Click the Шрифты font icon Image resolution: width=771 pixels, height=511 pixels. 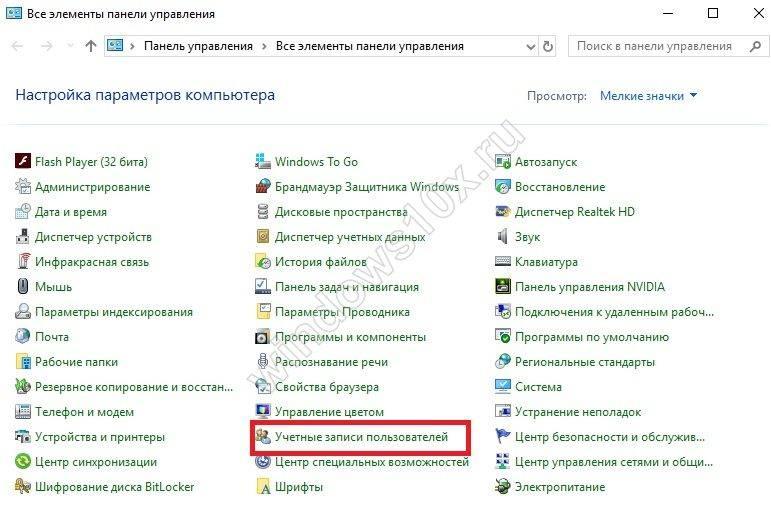coord(263,487)
